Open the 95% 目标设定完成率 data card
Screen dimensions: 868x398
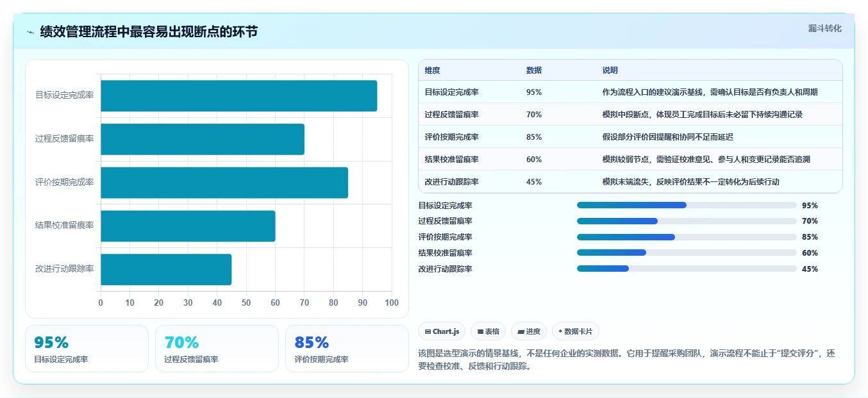(87, 349)
